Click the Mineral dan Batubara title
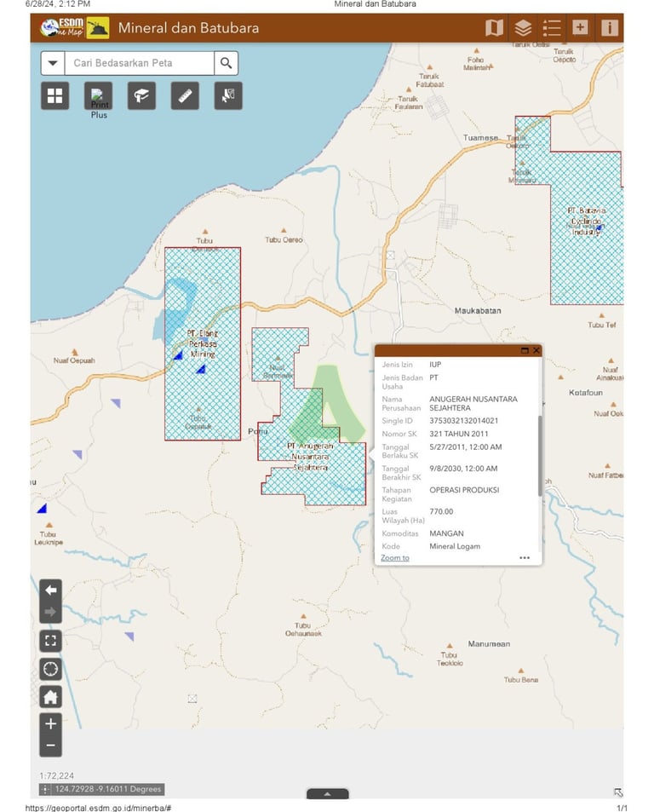The height and width of the screenshot is (812, 654). coord(188,28)
